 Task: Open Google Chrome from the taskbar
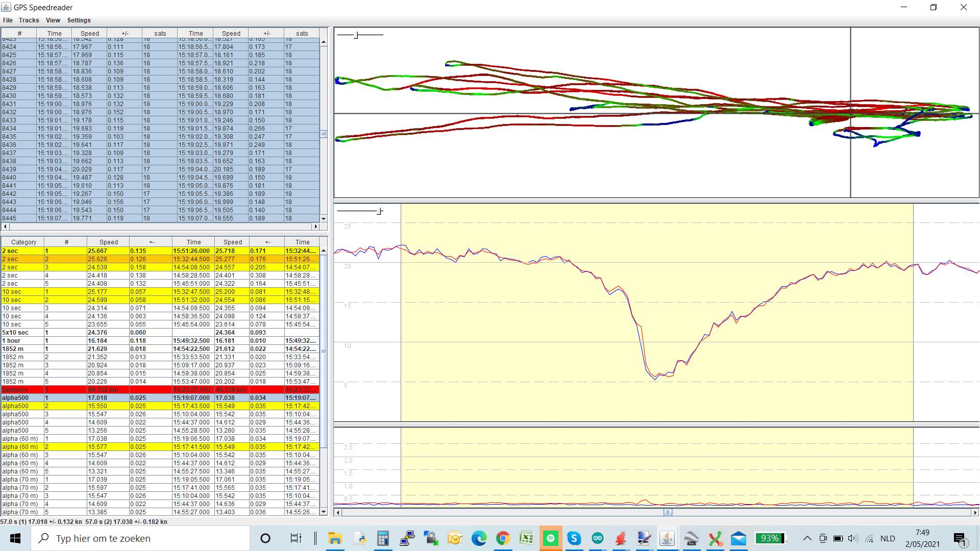[503, 538]
